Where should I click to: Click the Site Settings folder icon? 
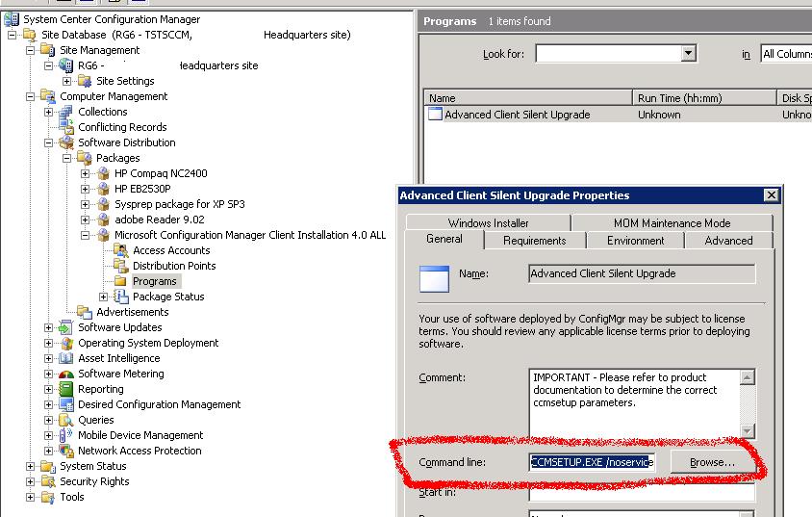(x=85, y=81)
